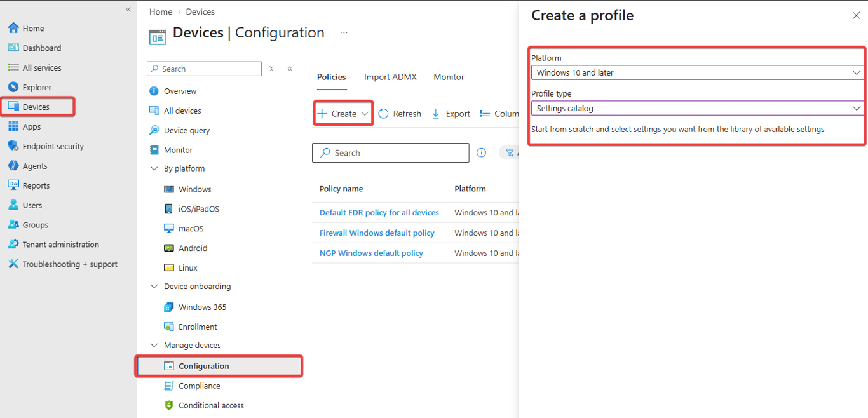Open Users in the sidebar
868x418 pixels.
[32, 205]
